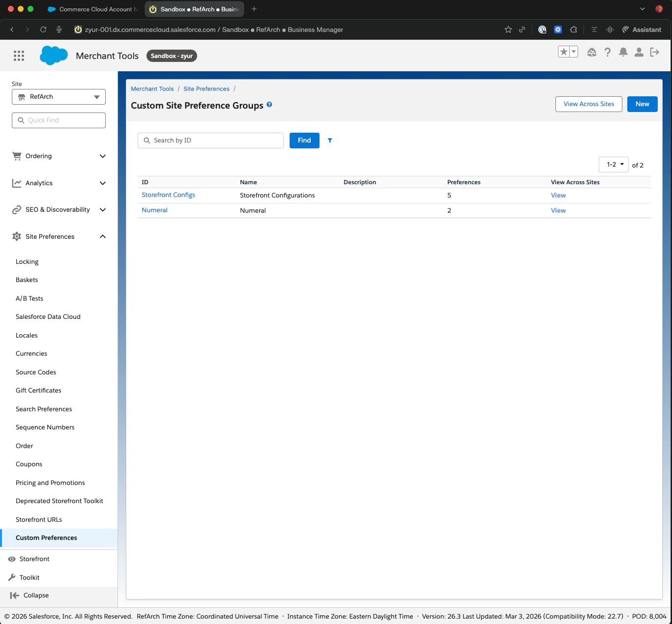The width and height of the screenshot is (672, 624).
Task: Click the Find button
Action: pyautogui.click(x=304, y=141)
